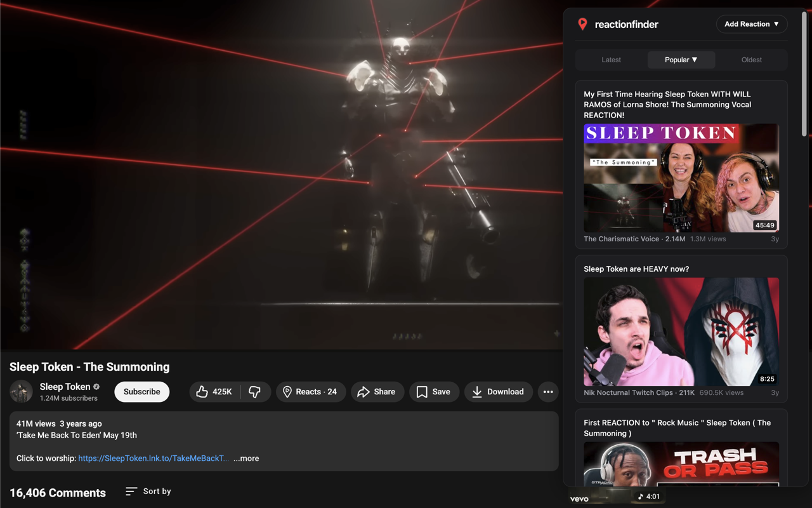Open The Charismatic Voice reaction thumbnail
Viewport: 812px width, 508px height.
coord(681,178)
